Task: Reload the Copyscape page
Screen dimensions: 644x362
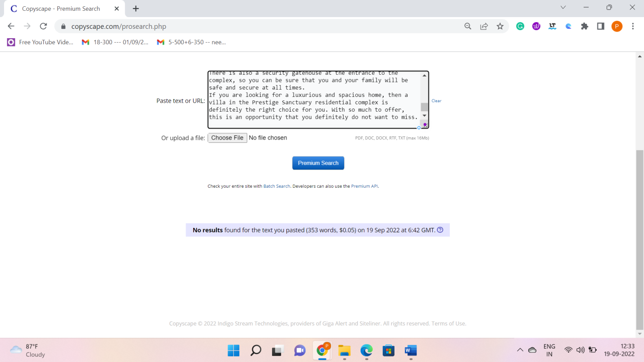Action: click(x=43, y=27)
